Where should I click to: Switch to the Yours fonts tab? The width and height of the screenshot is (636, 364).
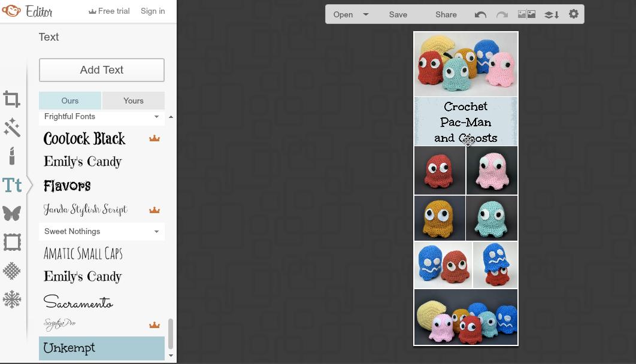133,101
